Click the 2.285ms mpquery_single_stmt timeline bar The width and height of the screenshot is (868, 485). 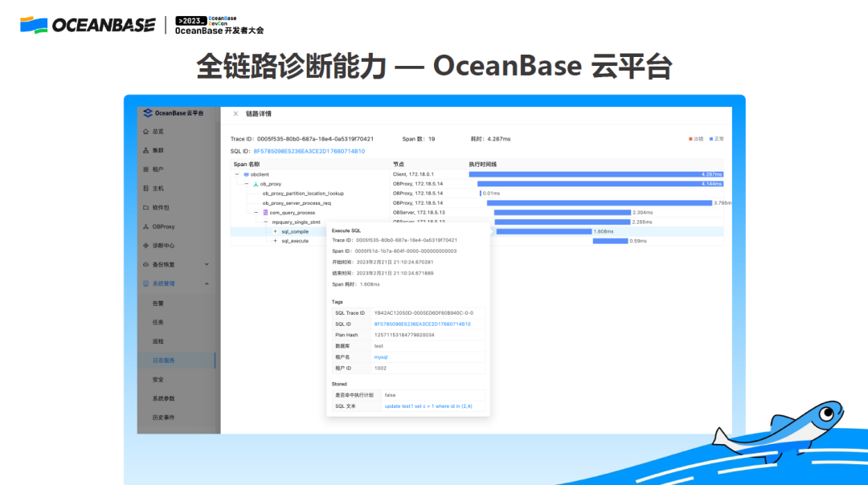(563, 222)
